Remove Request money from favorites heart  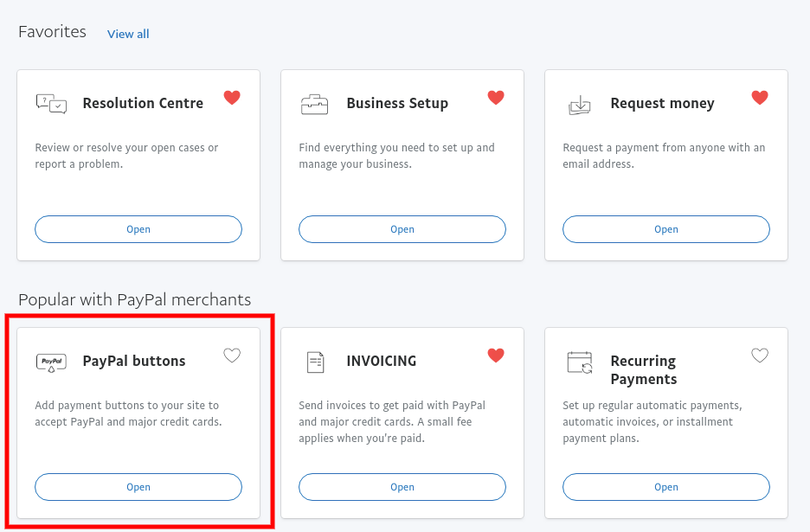click(760, 97)
